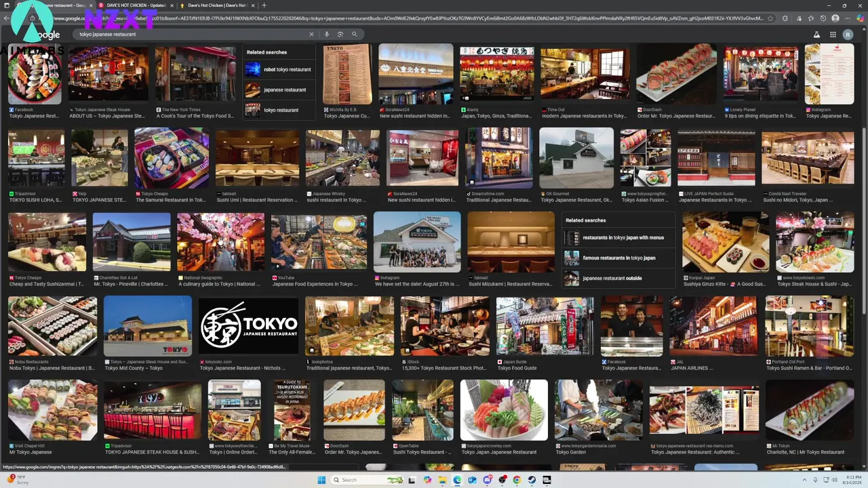This screenshot has width=868, height=488.
Task: Select related search 'japanese restaurant'
Action: click(x=279, y=89)
